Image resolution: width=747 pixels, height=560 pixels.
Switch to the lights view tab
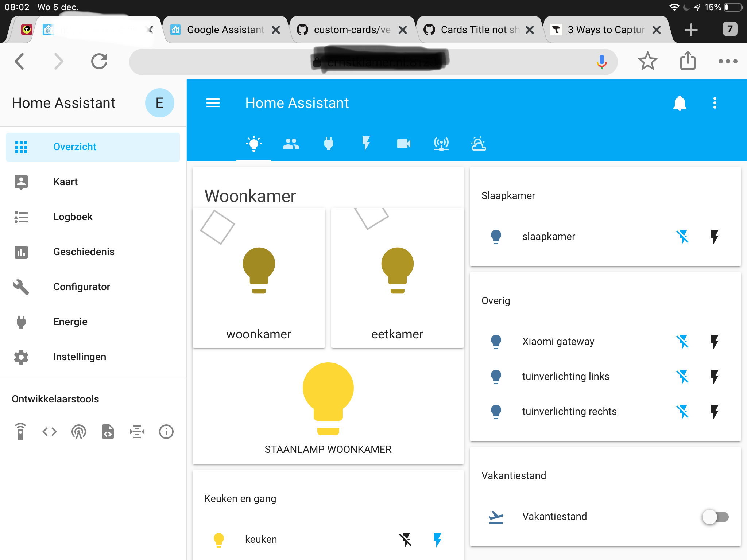pos(254,144)
